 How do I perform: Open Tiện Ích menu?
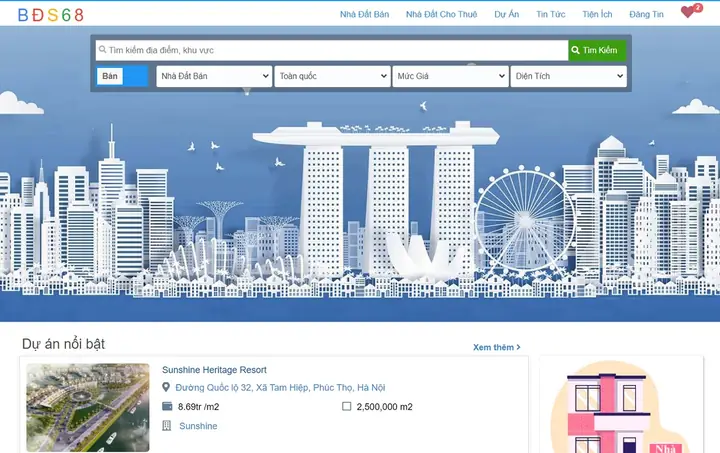pos(597,14)
